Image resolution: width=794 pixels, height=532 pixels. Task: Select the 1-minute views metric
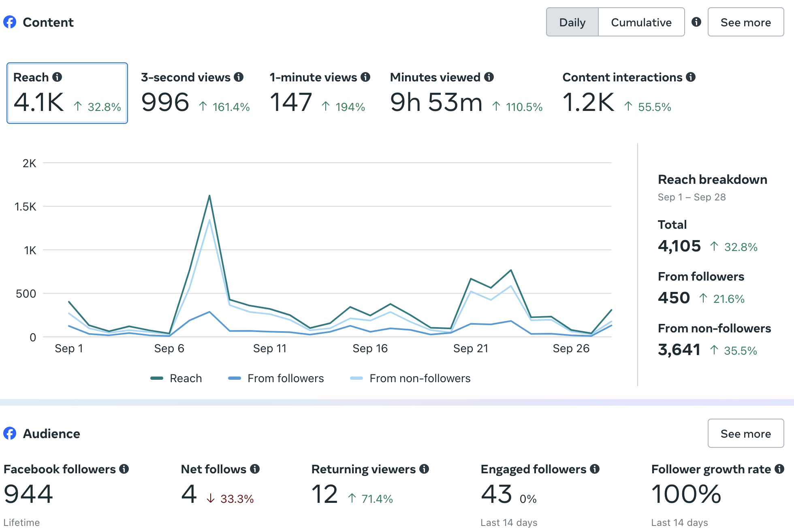click(x=319, y=93)
